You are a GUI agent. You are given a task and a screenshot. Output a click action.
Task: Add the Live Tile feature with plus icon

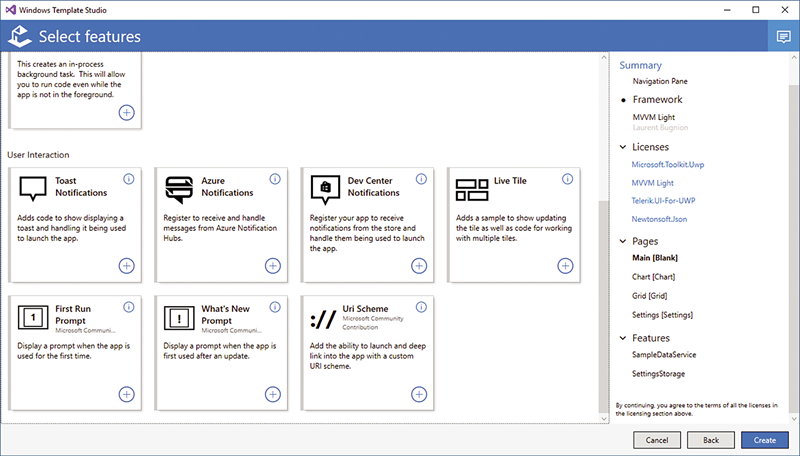(565, 266)
